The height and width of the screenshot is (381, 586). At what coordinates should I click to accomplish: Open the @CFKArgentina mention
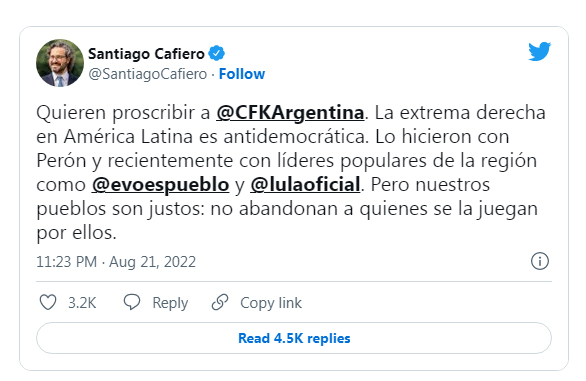290,113
